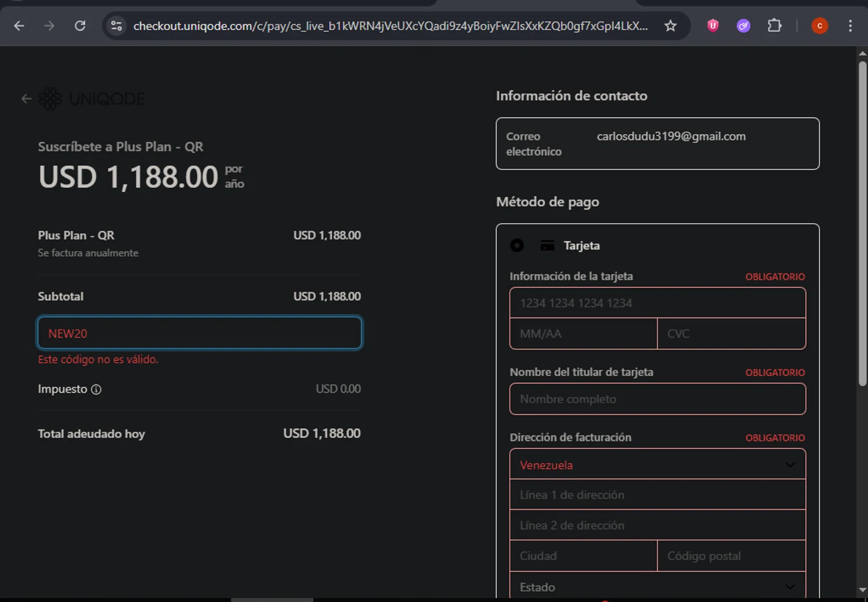This screenshot has width=868, height=602.
Task: Click the email carlosdudu3199@gmail.com
Action: click(x=671, y=136)
